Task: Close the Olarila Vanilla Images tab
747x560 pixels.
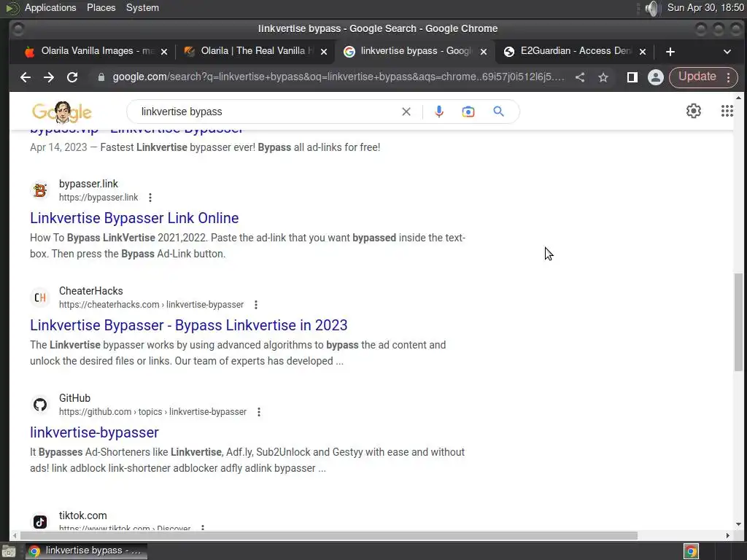Action: [164, 52]
